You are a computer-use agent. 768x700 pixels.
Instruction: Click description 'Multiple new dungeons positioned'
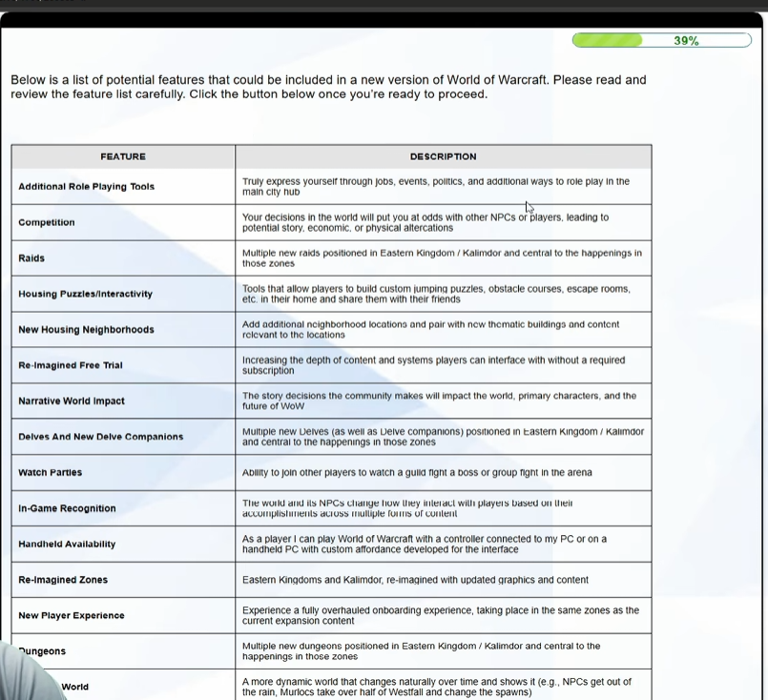422,651
